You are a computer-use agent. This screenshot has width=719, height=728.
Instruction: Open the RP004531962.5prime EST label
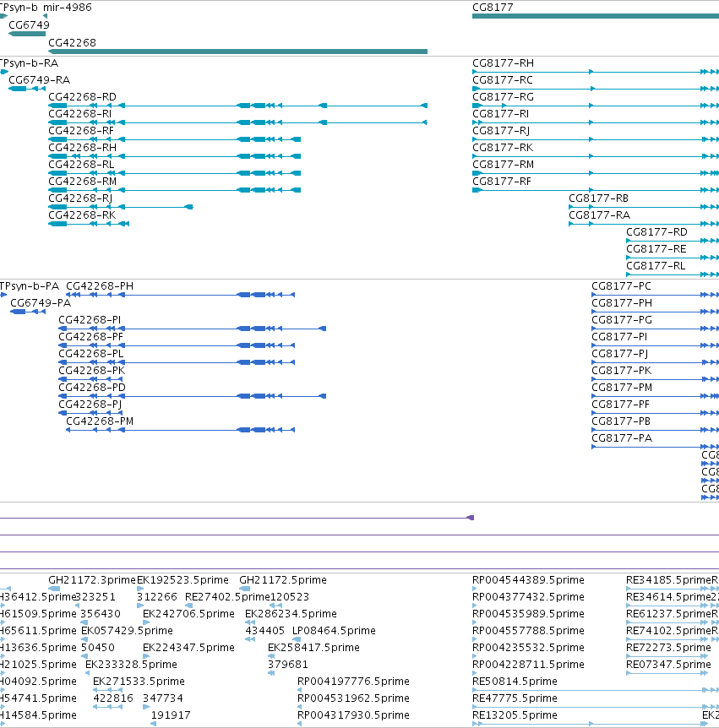[353, 698]
